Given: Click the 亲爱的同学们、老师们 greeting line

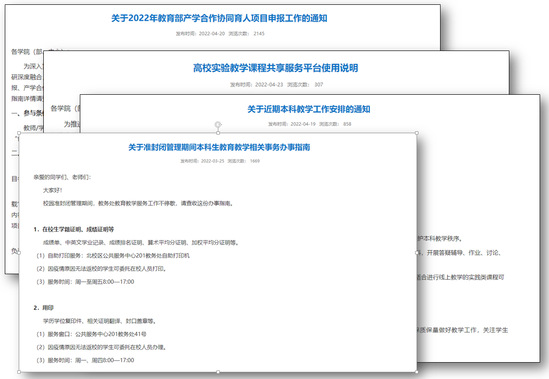Looking at the screenshot, I should (x=62, y=177).
